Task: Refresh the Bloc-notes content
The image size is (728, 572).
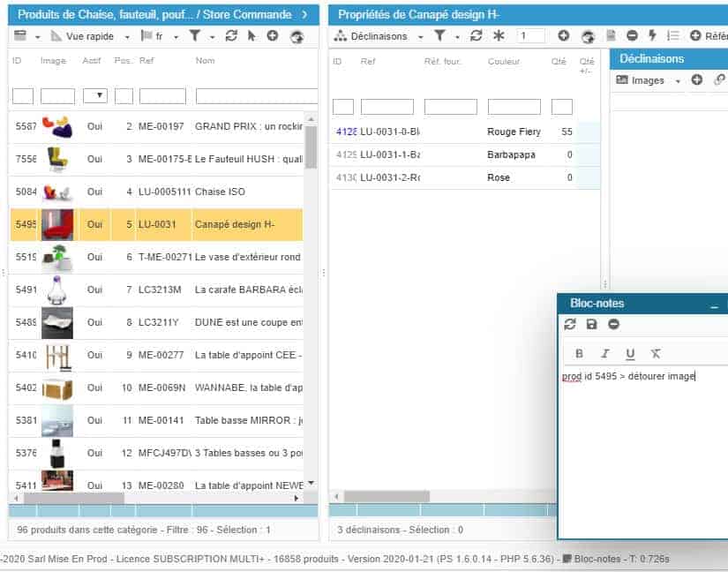Action: [x=570, y=325]
